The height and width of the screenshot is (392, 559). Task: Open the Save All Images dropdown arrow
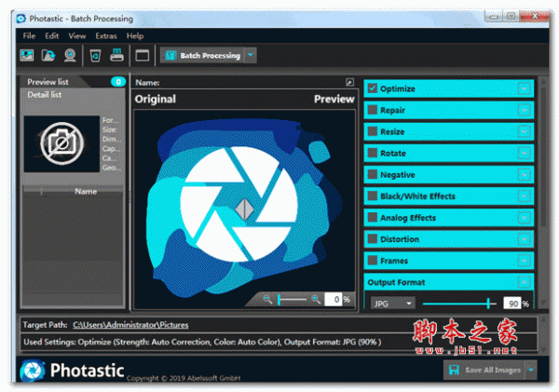[x=531, y=370]
